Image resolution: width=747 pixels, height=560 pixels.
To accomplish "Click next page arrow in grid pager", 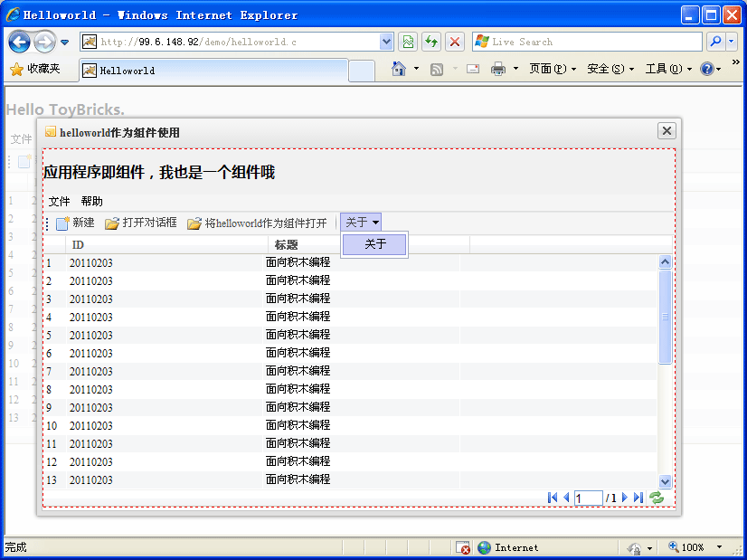I will tap(625, 498).
